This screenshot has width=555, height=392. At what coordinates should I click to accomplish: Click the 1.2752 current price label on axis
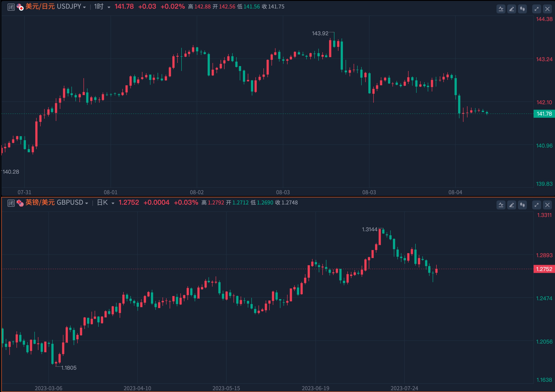[544, 269]
